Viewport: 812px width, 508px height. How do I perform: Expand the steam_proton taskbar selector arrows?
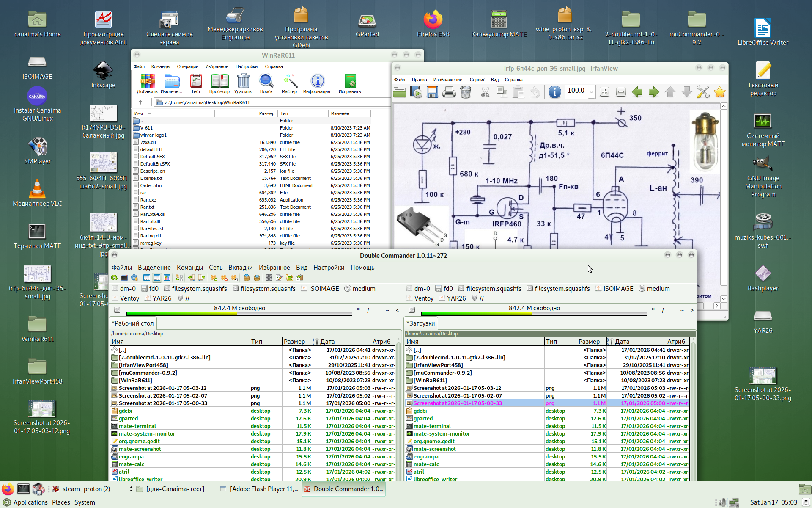131,489
